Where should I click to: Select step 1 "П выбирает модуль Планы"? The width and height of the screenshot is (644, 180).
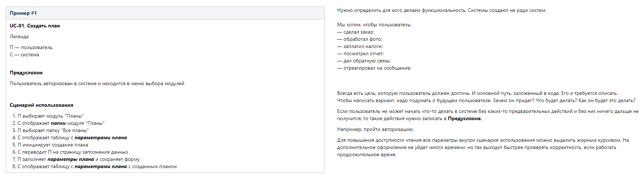pyautogui.click(x=51, y=116)
